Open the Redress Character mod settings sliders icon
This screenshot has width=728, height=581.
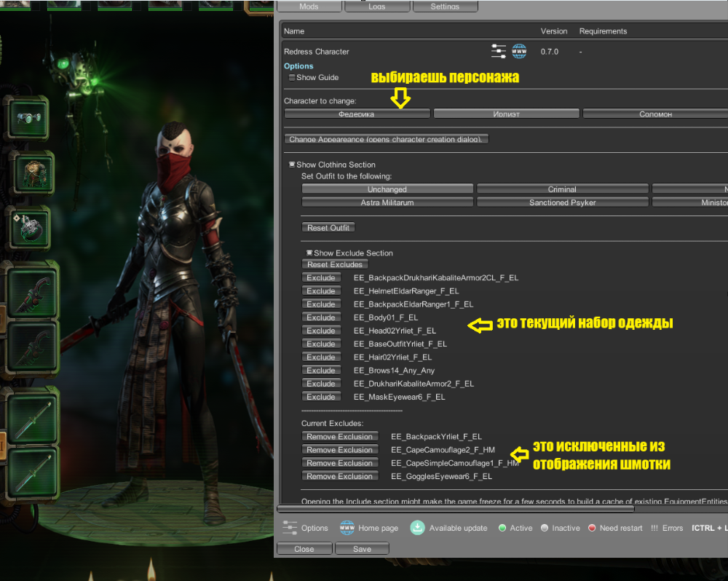pyautogui.click(x=498, y=51)
